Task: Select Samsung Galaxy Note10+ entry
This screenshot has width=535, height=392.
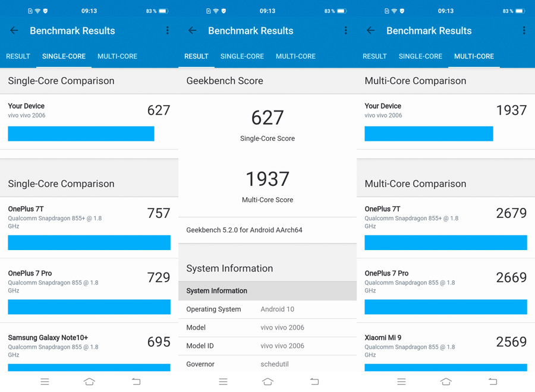Action: click(x=89, y=347)
